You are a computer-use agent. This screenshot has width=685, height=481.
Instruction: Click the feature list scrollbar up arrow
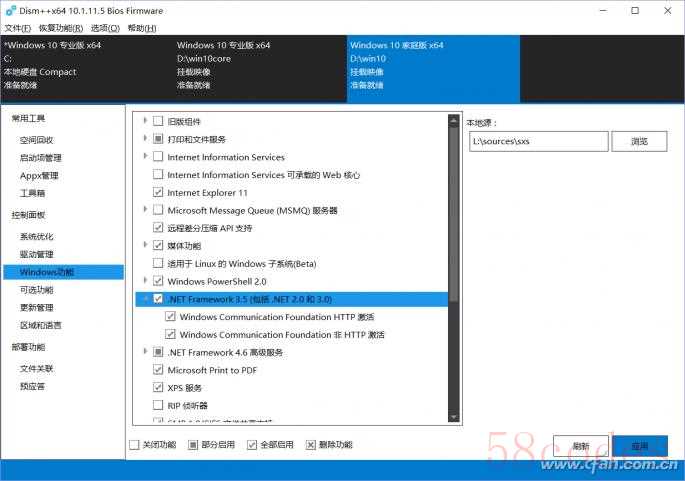coord(453,120)
